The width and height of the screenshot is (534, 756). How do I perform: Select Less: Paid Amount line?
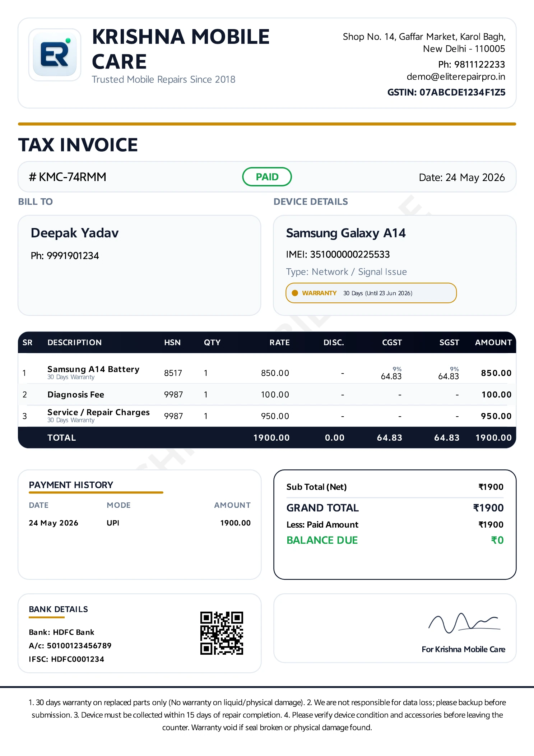(395, 525)
